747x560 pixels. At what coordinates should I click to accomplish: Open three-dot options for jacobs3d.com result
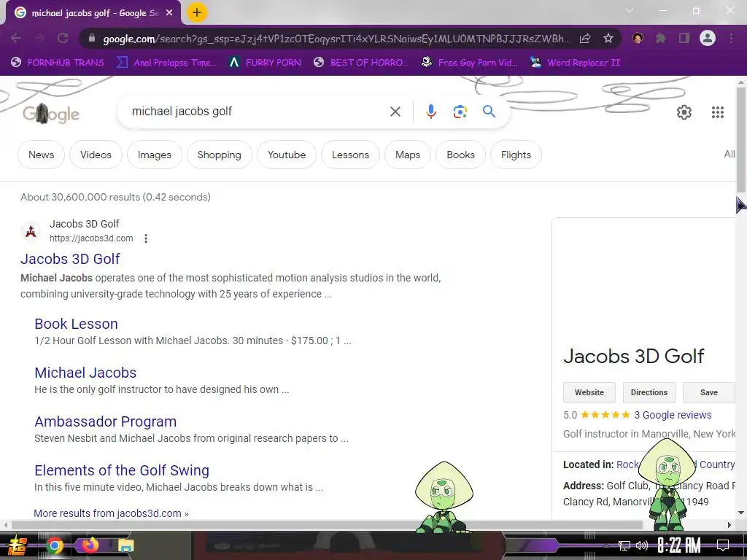point(146,238)
